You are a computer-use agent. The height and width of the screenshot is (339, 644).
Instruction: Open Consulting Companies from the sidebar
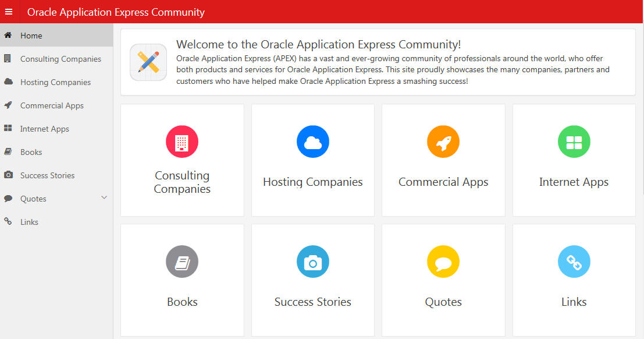pos(56,59)
